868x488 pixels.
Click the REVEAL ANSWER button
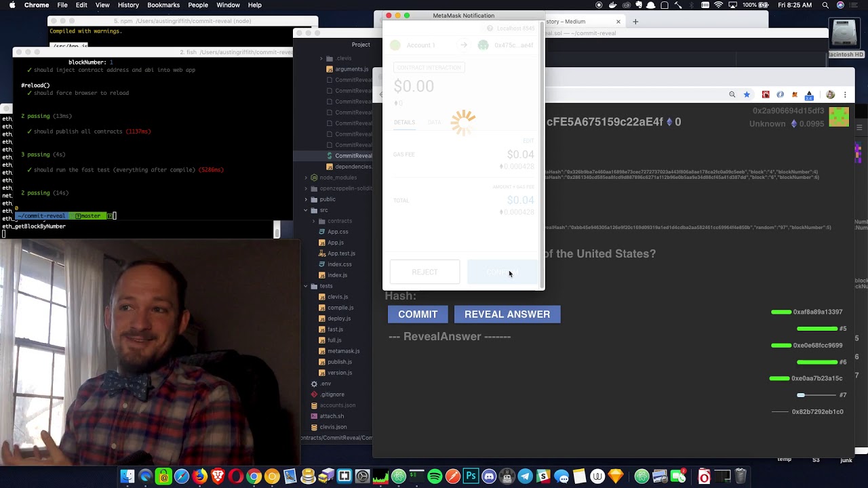pyautogui.click(x=507, y=314)
